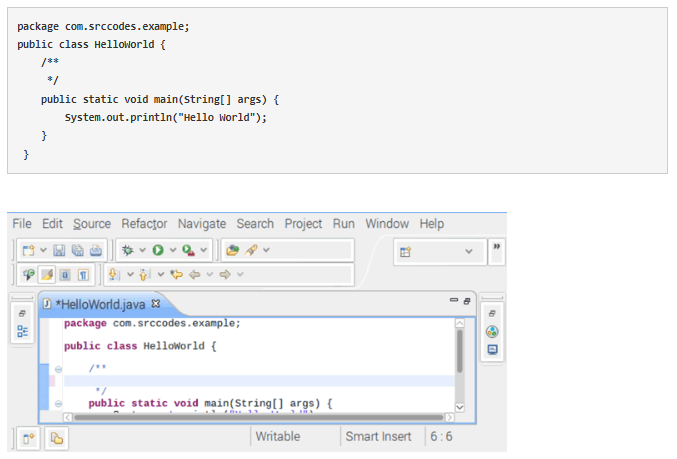Click the Back navigation arrow
The height and width of the screenshot is (459, 677).
pos(195,274)
